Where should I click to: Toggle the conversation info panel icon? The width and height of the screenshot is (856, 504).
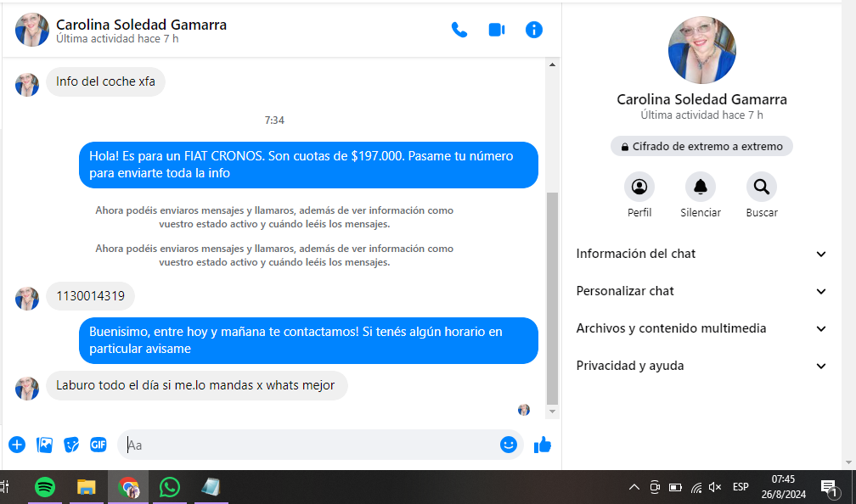click(534, 30)
